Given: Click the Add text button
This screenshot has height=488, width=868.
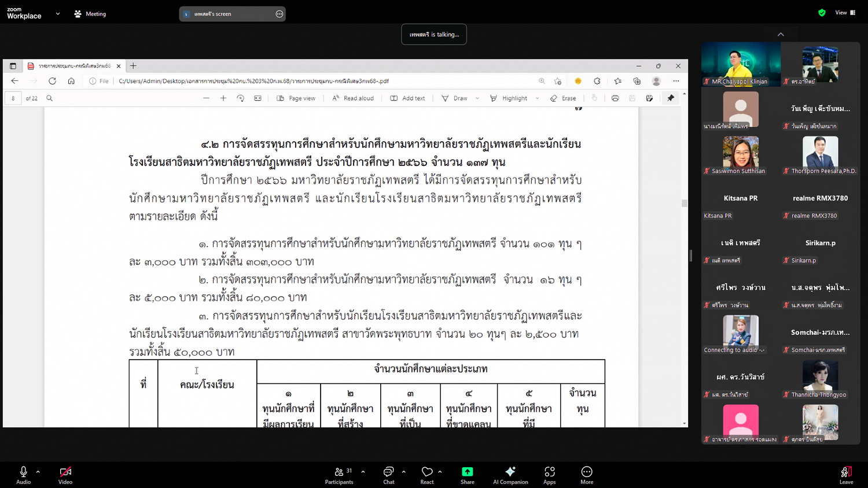Looking at the screenshot, I should pos(407,98).
